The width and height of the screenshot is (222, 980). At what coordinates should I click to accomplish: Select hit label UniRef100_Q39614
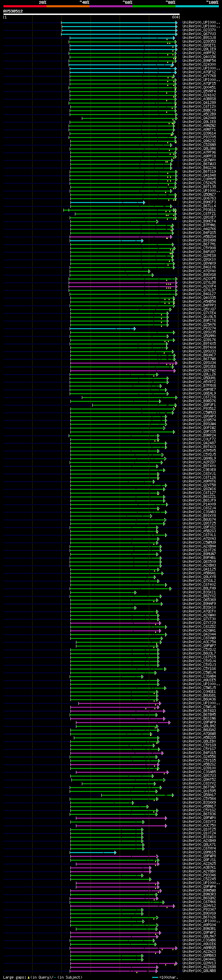pyautogui.click(x=199, y=133)
